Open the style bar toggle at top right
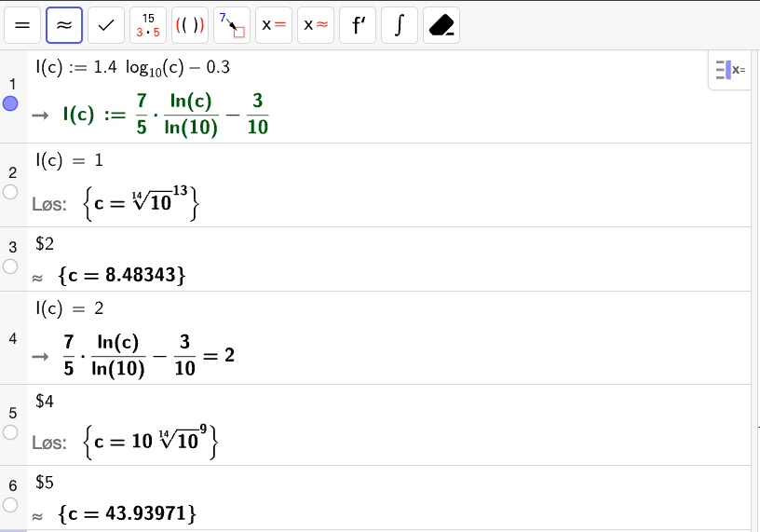 point(729,70)
